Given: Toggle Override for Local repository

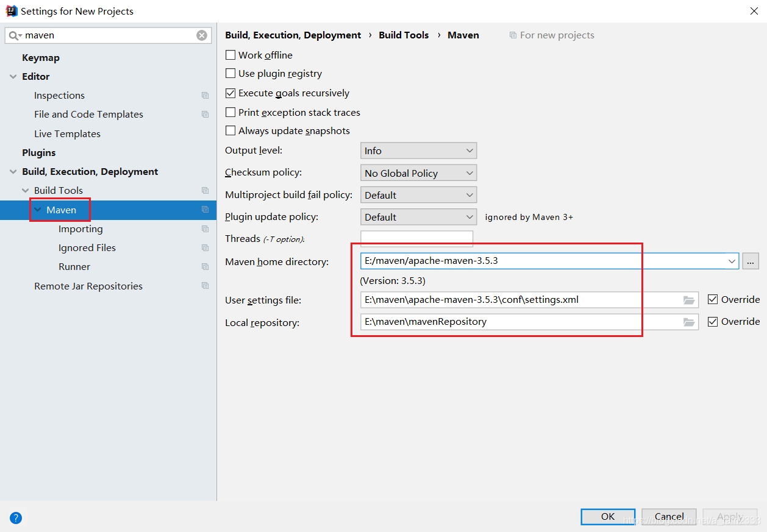Looking at the screenshot, I should click(x=713, y=321).
